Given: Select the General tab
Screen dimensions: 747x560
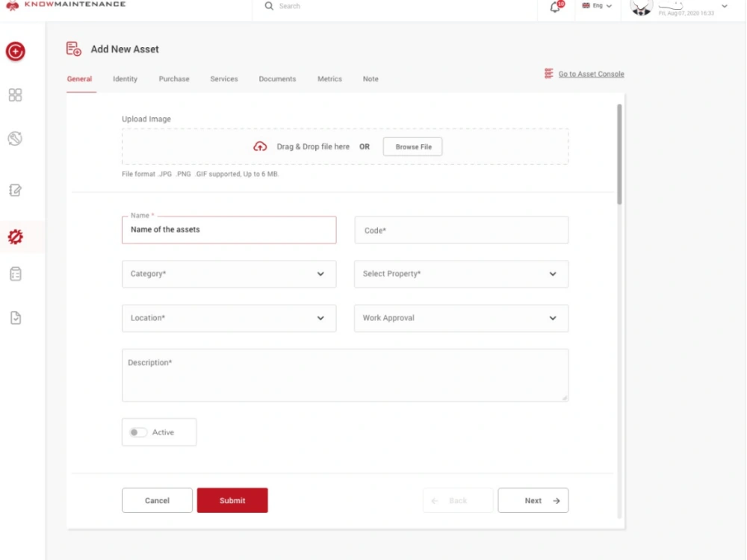Looking at the screenshot, I should point(80,79).
